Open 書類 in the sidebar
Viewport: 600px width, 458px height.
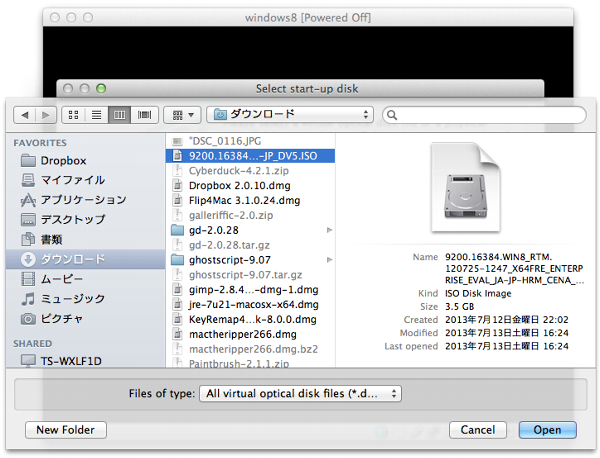pyautogui.click(x=85, y=240)
